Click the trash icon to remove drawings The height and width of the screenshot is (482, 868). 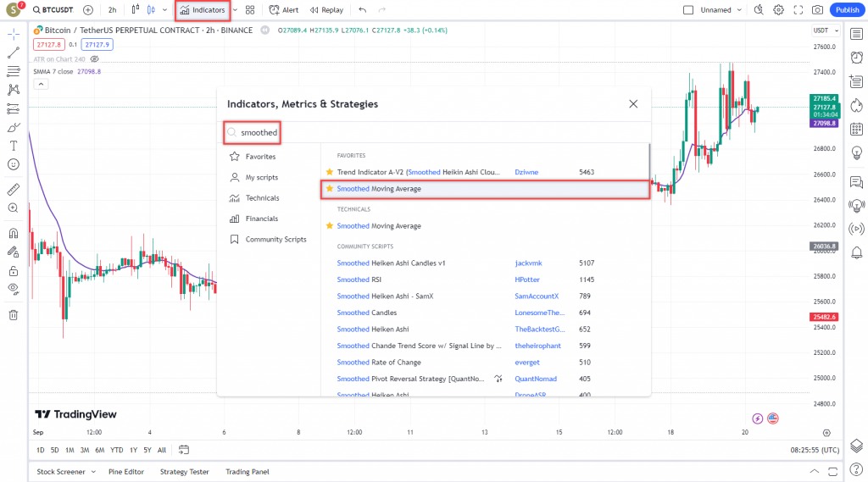click(x=13, y=315)
